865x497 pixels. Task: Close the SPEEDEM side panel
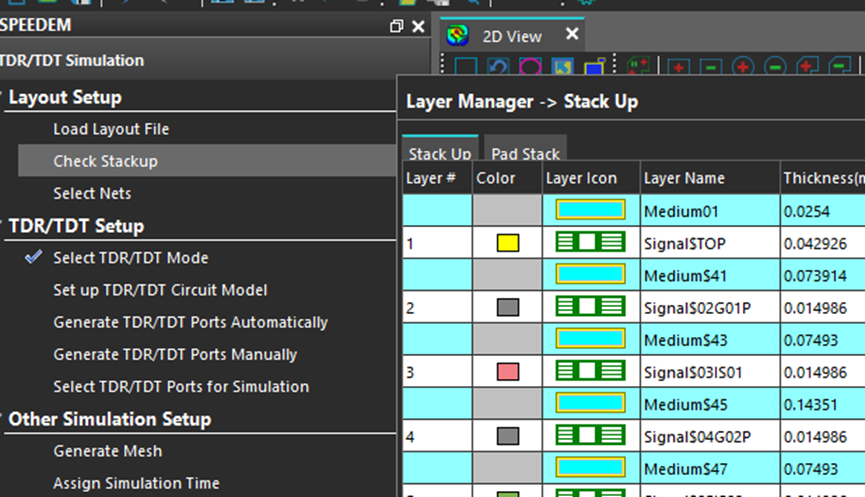(x=419, y=26)
